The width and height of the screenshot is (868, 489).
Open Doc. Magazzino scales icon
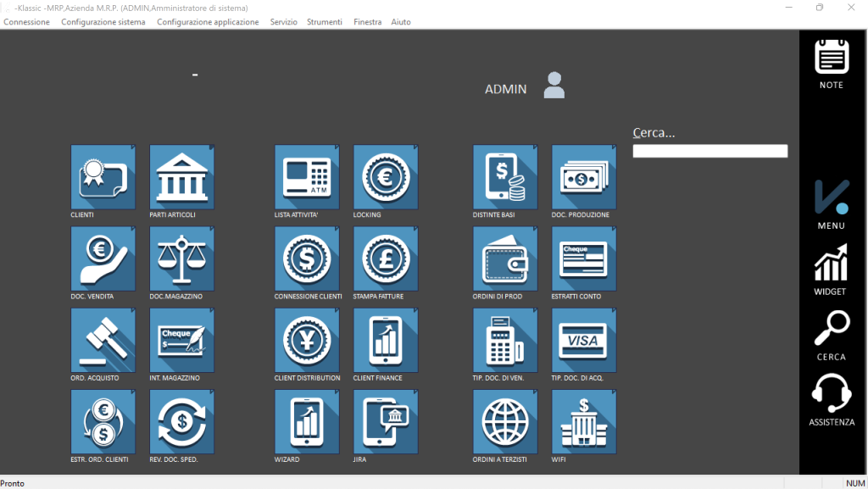click(181, 258)
